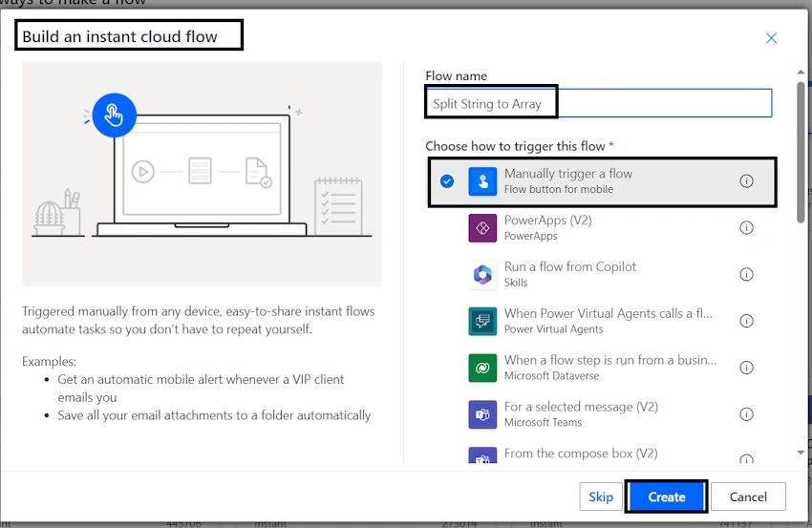Open info for Run a flow from Copilot
812x528 pixels.
click(x=746, y=274)
